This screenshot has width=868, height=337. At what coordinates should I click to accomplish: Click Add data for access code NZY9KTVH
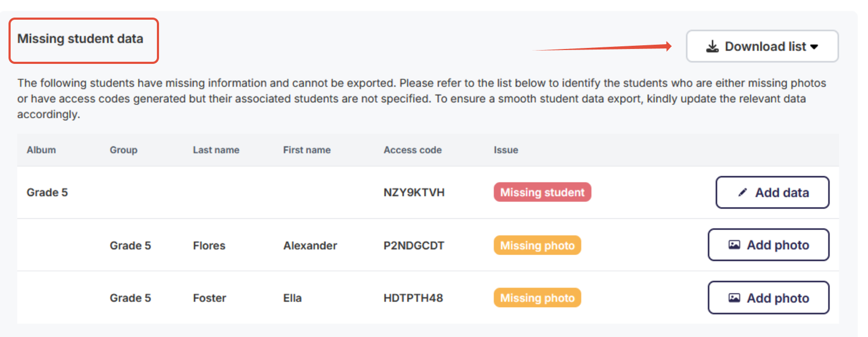point(772,192)
